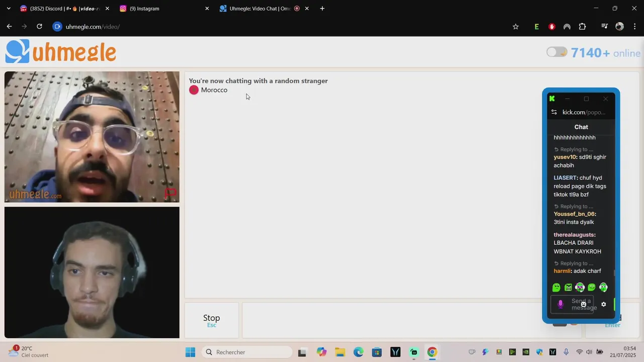Click Youssef_bn_06 username in chat
The width and height of the screenshot is (644, 362).
(x=575, y=214)
